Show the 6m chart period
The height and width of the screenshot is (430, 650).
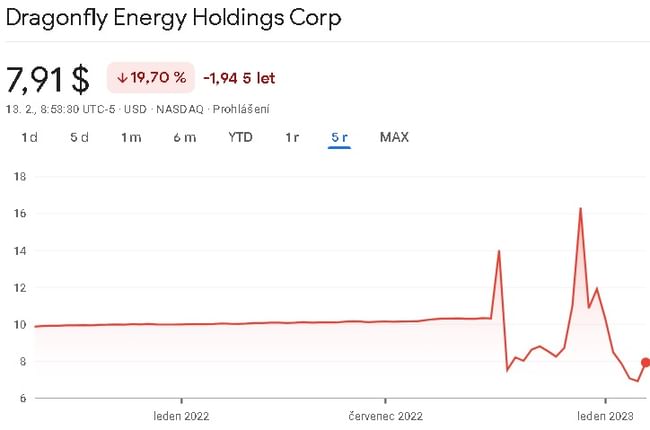pyautogui.click(x=184, y=137)
